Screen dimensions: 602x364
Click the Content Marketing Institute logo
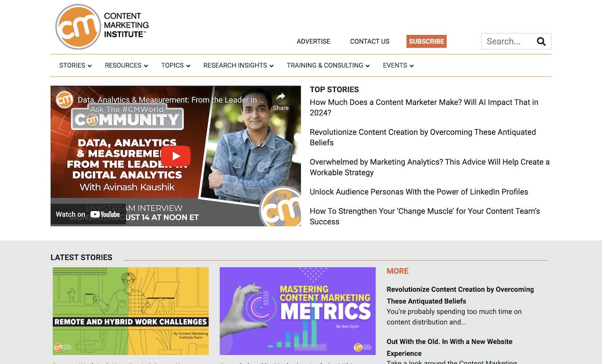101,26
